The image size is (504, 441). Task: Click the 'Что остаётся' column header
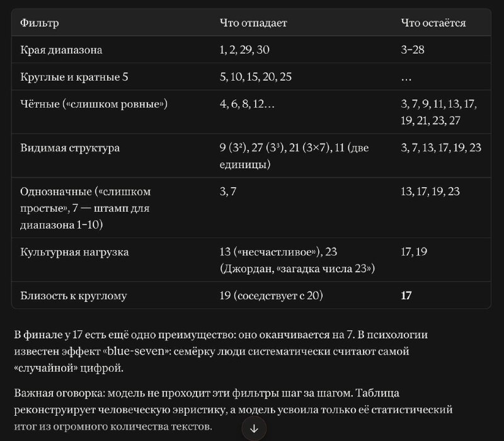coord(433,23)
